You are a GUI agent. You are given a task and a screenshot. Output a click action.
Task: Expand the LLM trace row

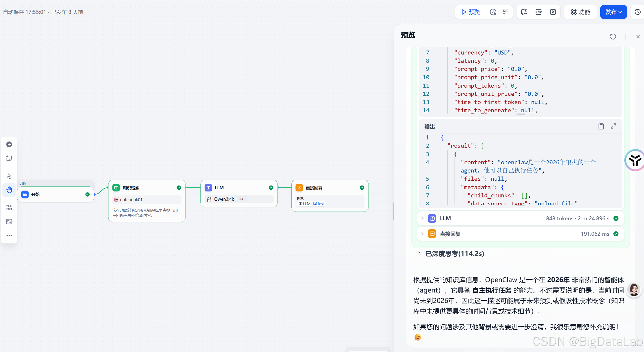(520, 218)
